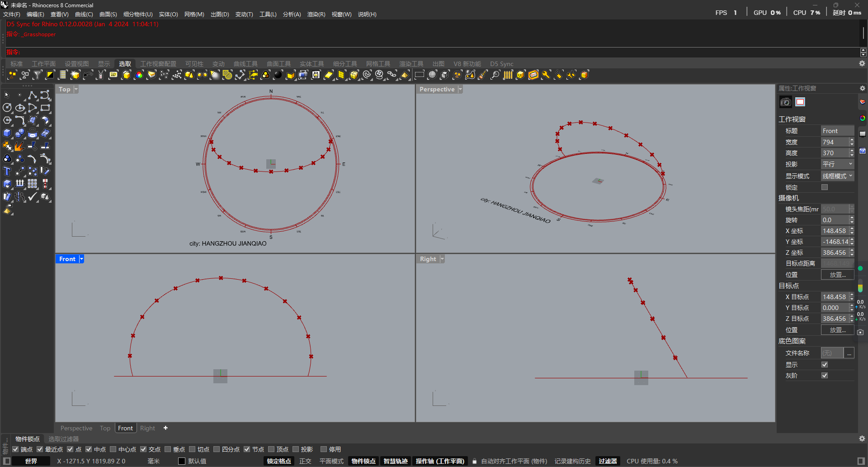868x467 pixels.
Task: Pick the single Point tool
Action: click(20, 95)
